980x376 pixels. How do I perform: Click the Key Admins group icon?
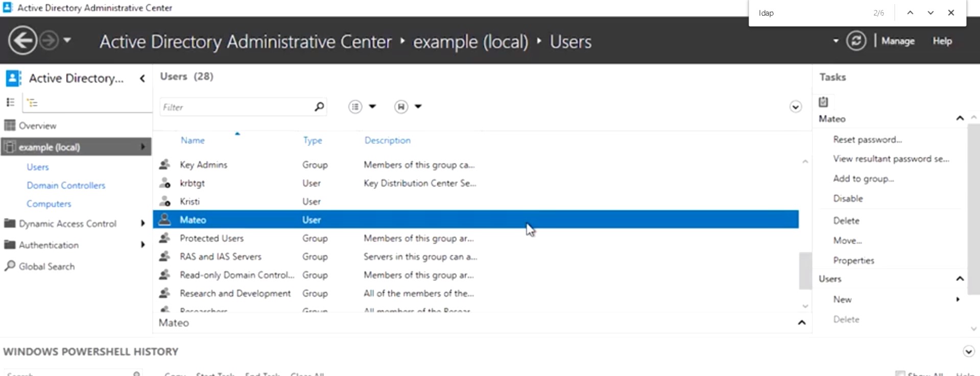tap(164, 164)
